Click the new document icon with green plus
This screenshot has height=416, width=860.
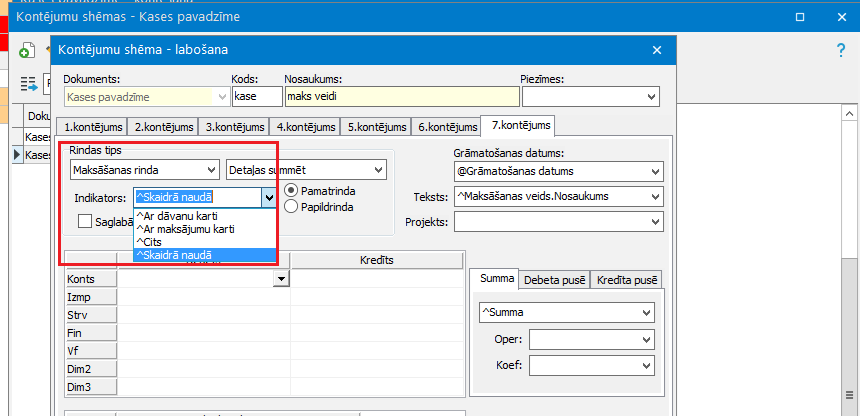tap(25, 51)
